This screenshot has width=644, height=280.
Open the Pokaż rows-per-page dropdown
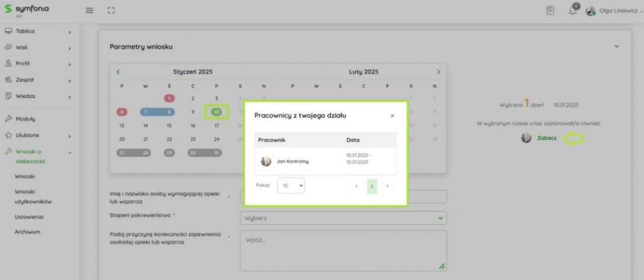[291, 186]
